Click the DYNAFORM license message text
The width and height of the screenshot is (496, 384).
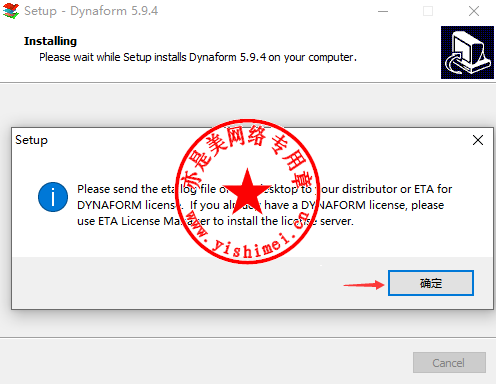[264, 205]
